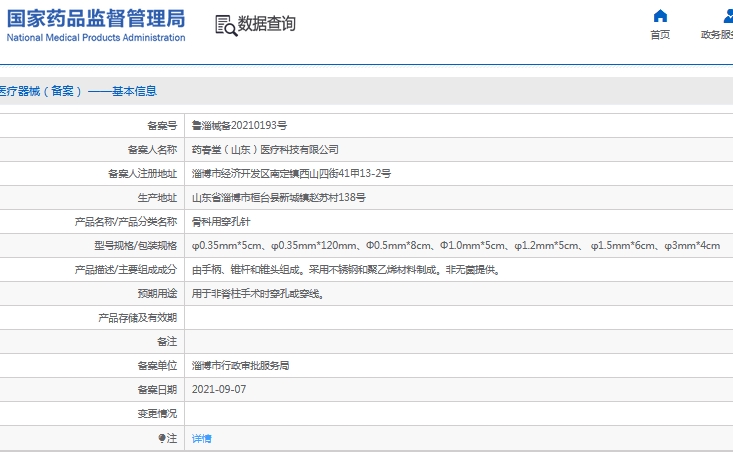Click the 备注 row label

click(x=167, y=342)
